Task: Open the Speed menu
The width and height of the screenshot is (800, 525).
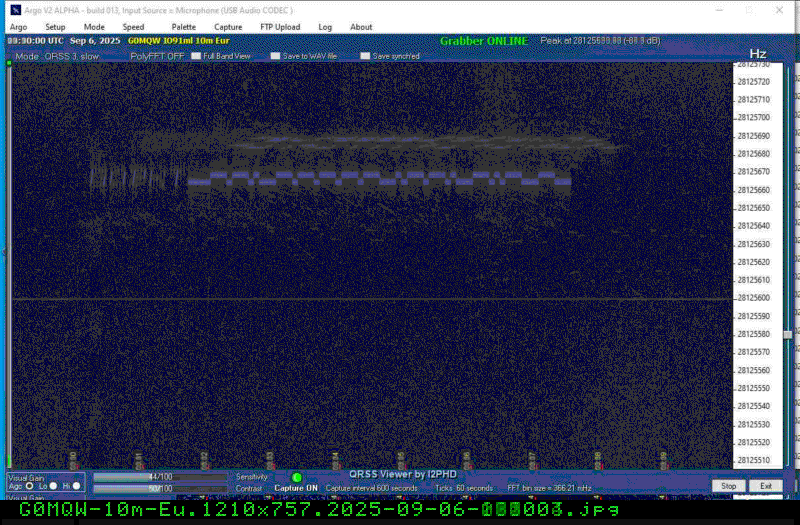Action: click(133, 27)
